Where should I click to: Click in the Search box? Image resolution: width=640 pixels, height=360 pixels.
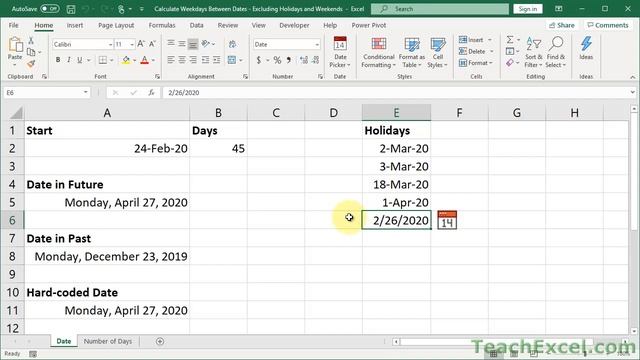(440, 9)
